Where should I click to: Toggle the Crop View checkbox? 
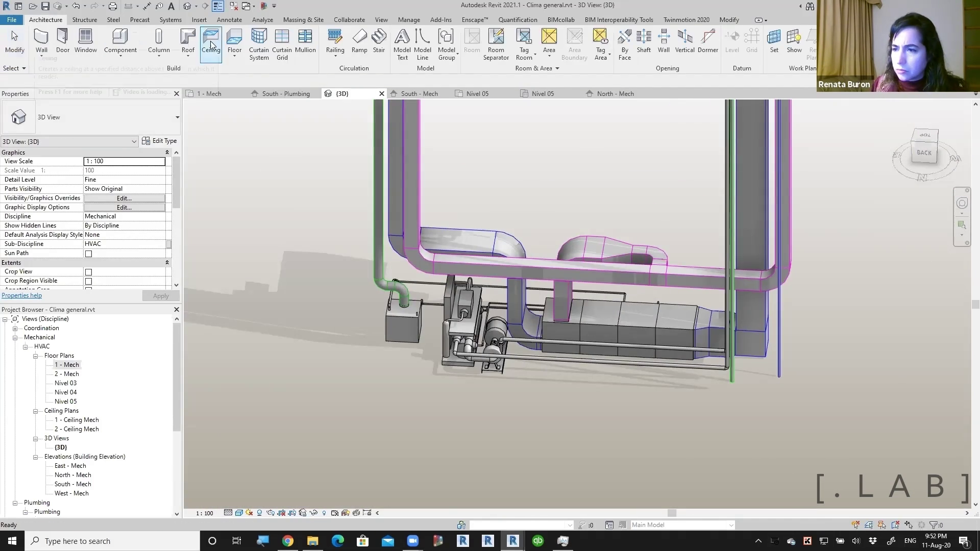pos(88,272)
